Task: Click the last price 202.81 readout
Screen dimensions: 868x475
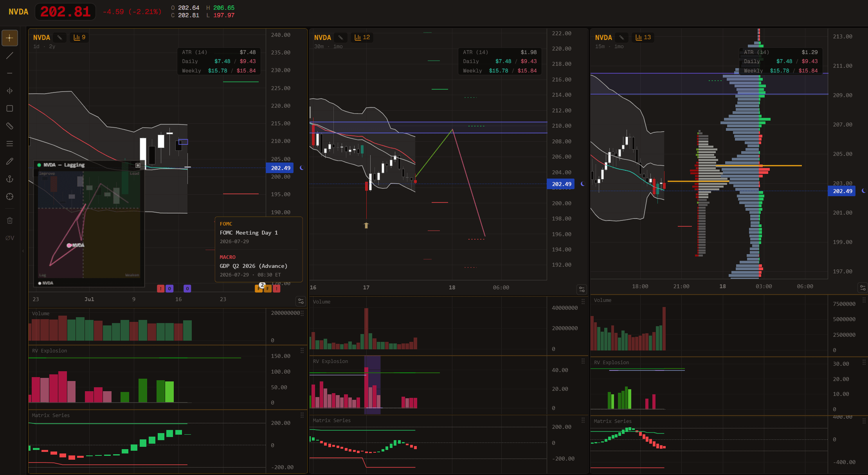Action: coord(65,12)
